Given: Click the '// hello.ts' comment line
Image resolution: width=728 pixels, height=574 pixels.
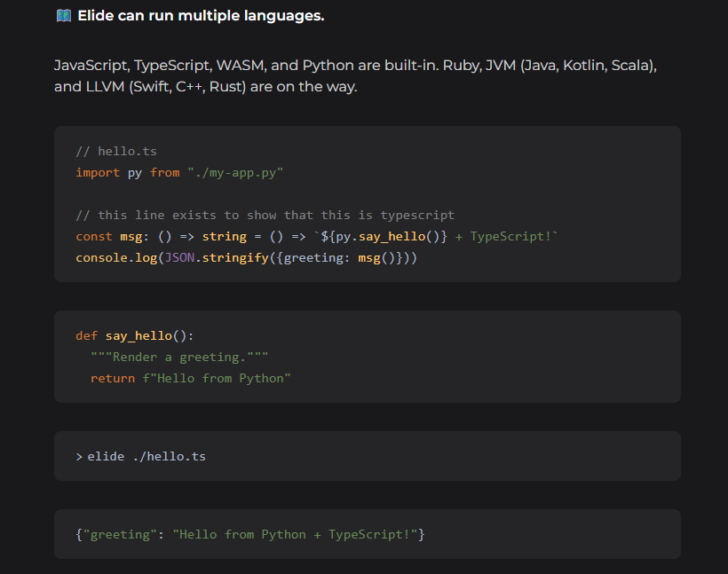Looking at the screenshot, I should [116, 152].
